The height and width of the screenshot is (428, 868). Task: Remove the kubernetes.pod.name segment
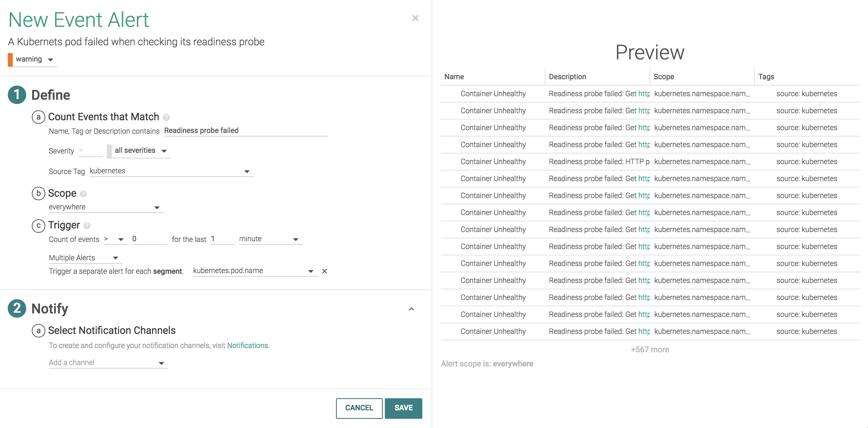click(x=324, y=271)
